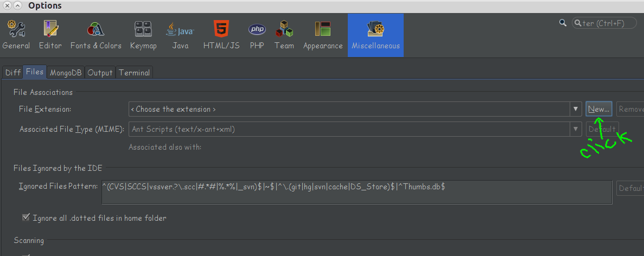
Task: Open the File Extension combo box
Action: 355,109
